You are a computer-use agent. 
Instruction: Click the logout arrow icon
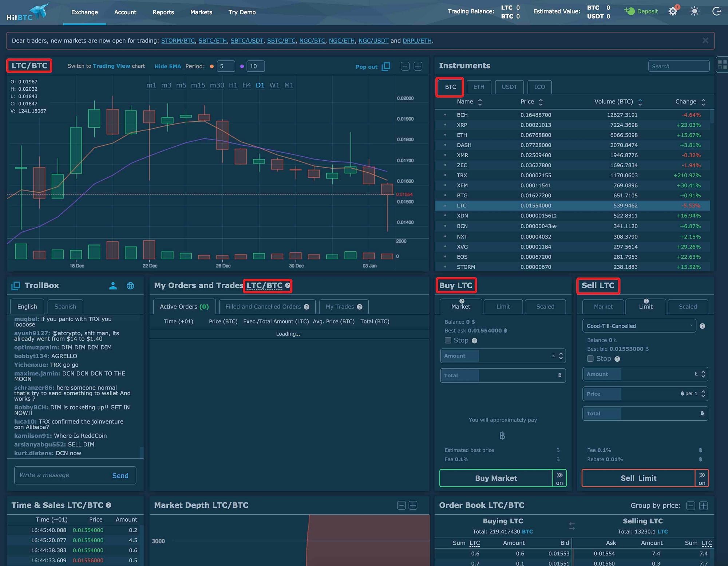pyautogui.click(x=716, y=11)
